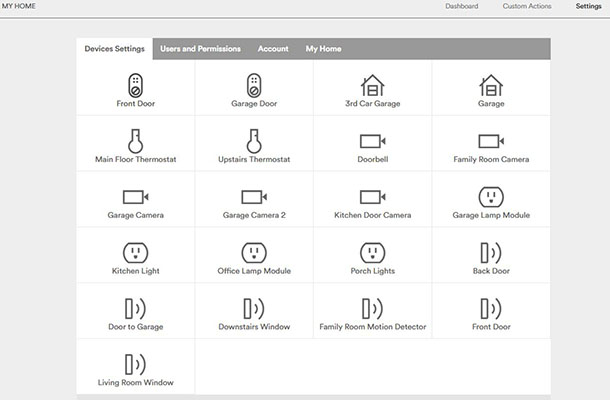Image resolution: width=610 pixels, height=400 pixels.
Task: Open the Family Room Camera icon
Action: 491,141
